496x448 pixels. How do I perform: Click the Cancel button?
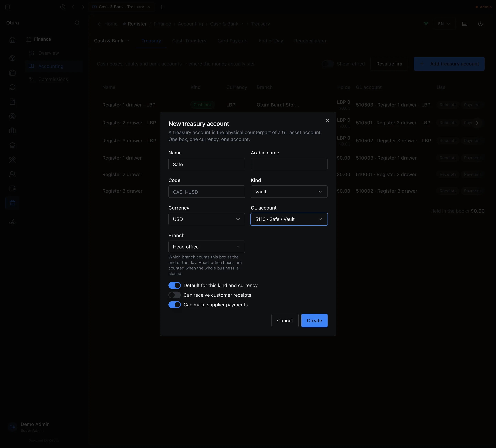[285, 320]
